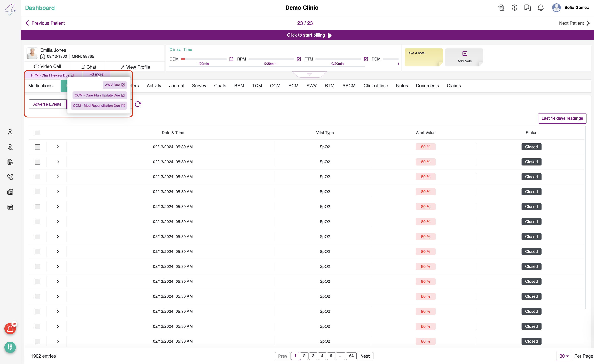Go to Next pagination page
Viewport: 594px width, 364px height.
point(365,356)
